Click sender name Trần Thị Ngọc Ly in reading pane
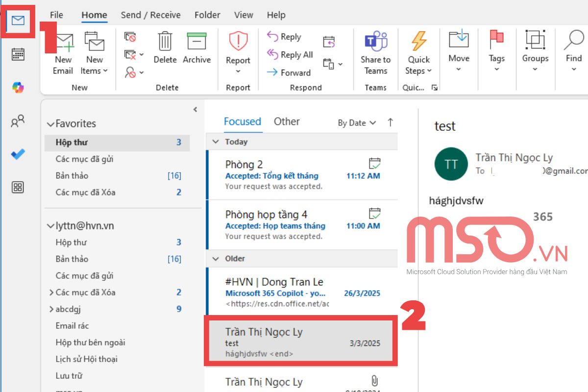Image resolution: width=588 pixels, height=392 pixels. point(514,158)
